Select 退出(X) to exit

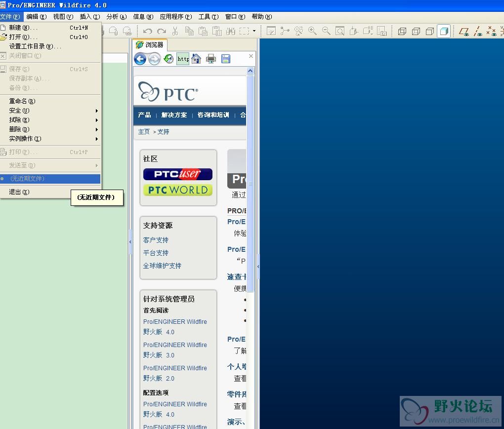pyautogui.click(x=50, y=192)
